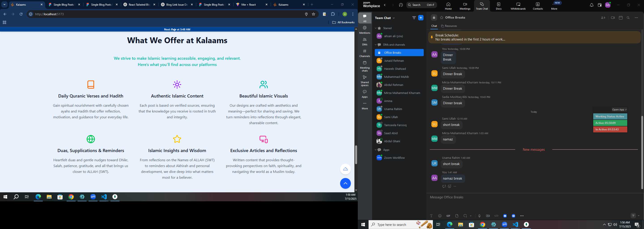Start a video meeting in Office Breaks
This screenshot has height=229, width=644.
[x=613, y=18]
